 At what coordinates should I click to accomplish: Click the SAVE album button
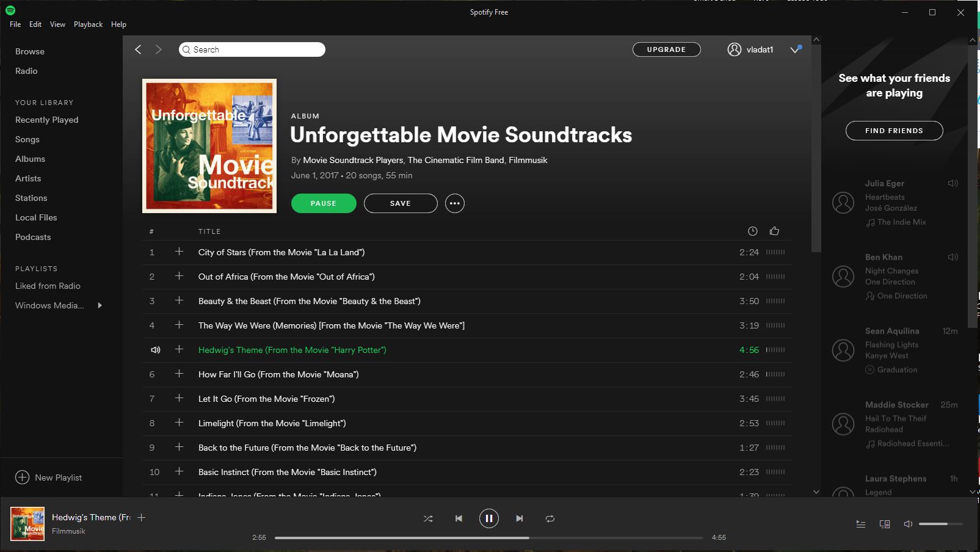pos(401,203)
